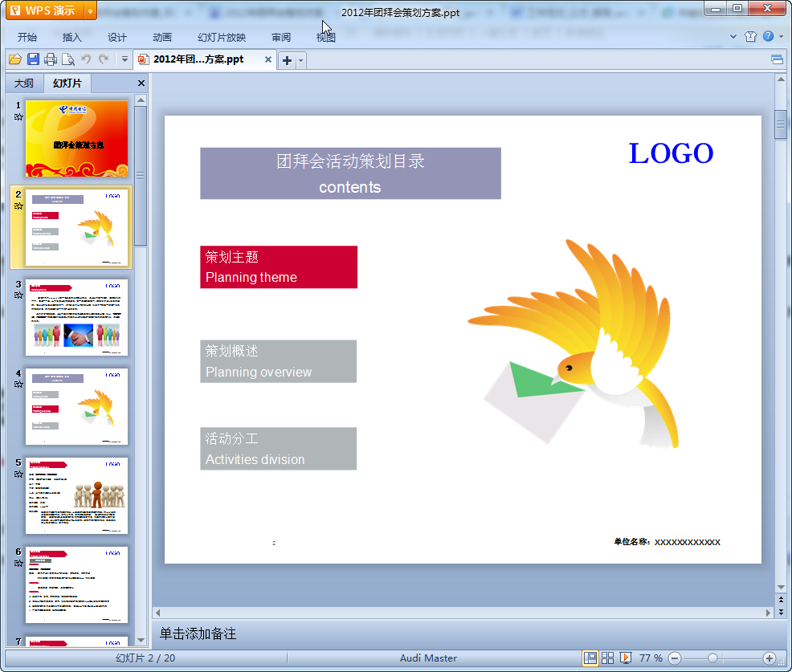Collapse the ribbon with the chevron icon
The width and height of the screenshot is (792, 672).
point(733,36)
